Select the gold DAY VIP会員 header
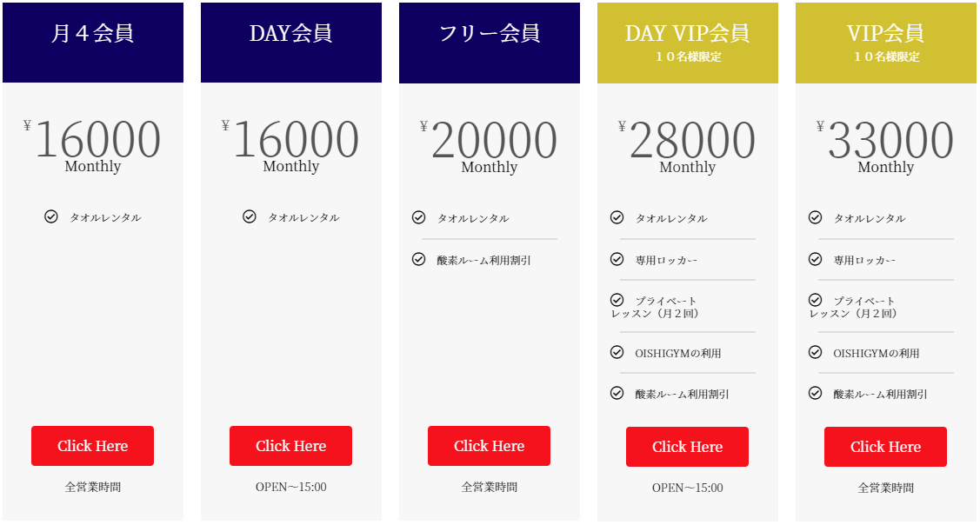 point(687,43)
